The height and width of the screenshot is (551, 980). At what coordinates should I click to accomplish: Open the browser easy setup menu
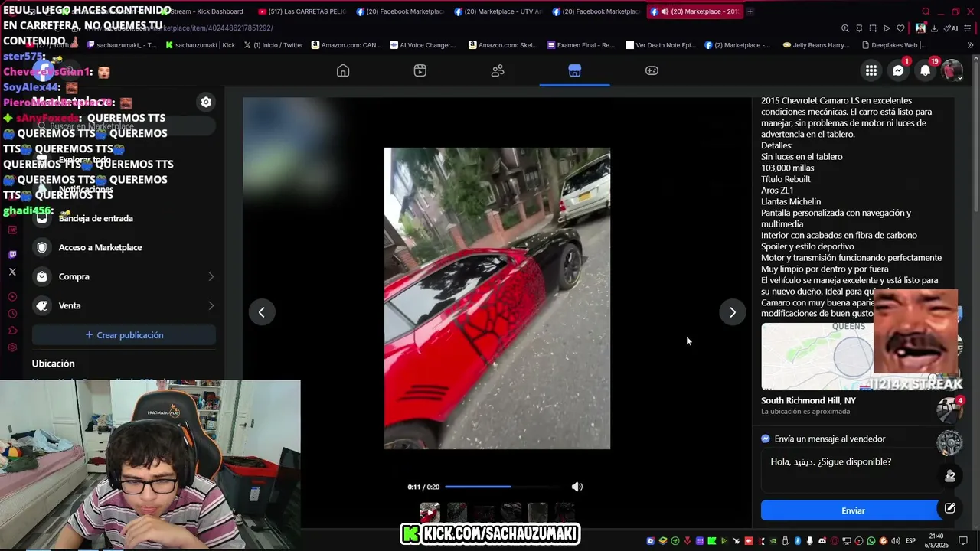[969, 28]
